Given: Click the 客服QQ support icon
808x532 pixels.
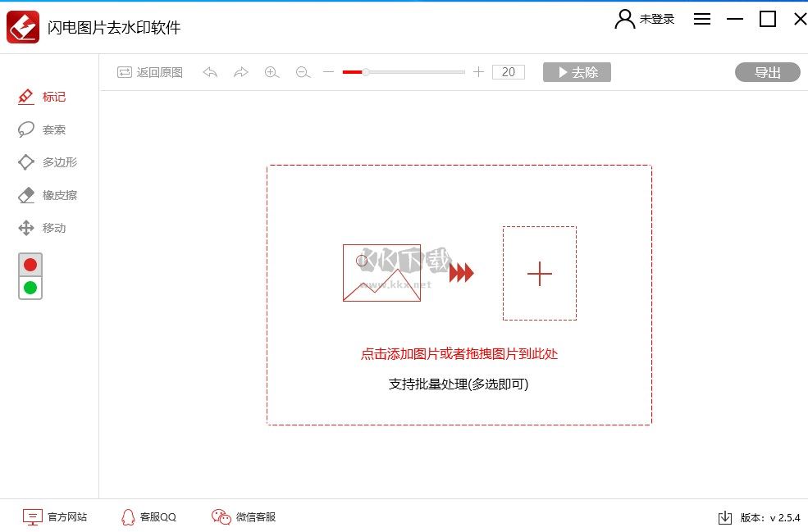Looking at the screenshot, I should 127,517.
